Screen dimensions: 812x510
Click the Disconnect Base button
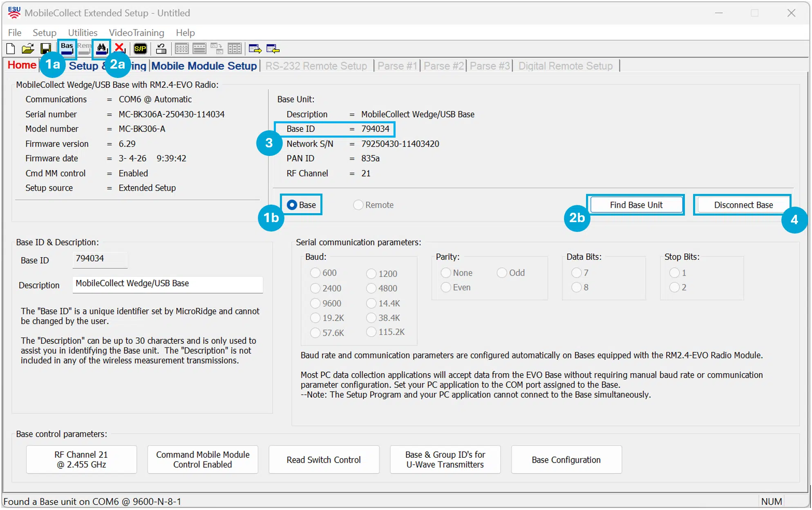point(743,205)
